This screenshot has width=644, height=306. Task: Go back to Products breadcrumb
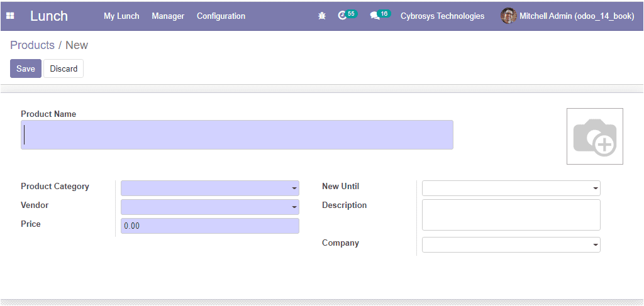click(33, 45)
